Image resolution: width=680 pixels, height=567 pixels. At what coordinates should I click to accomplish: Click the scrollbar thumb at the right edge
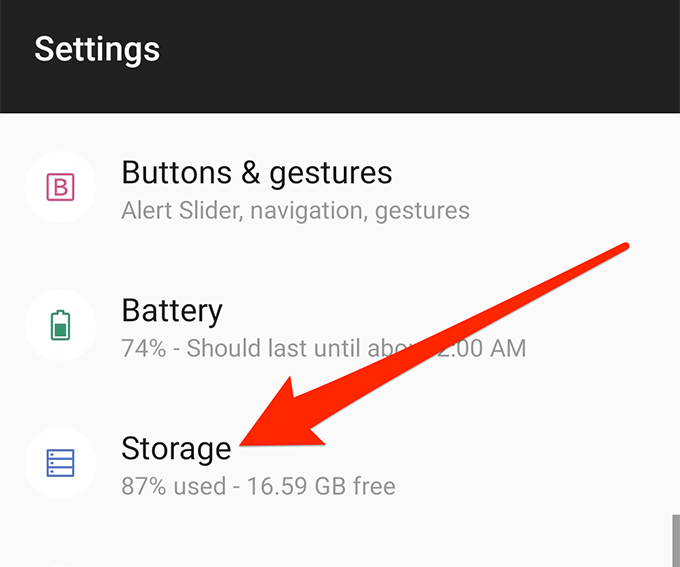[675, 542]
